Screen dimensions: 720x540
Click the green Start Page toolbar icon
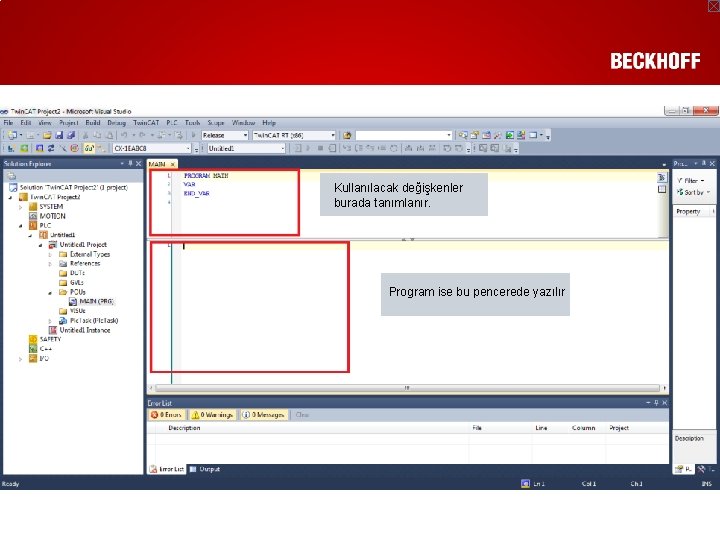point(510,135)
